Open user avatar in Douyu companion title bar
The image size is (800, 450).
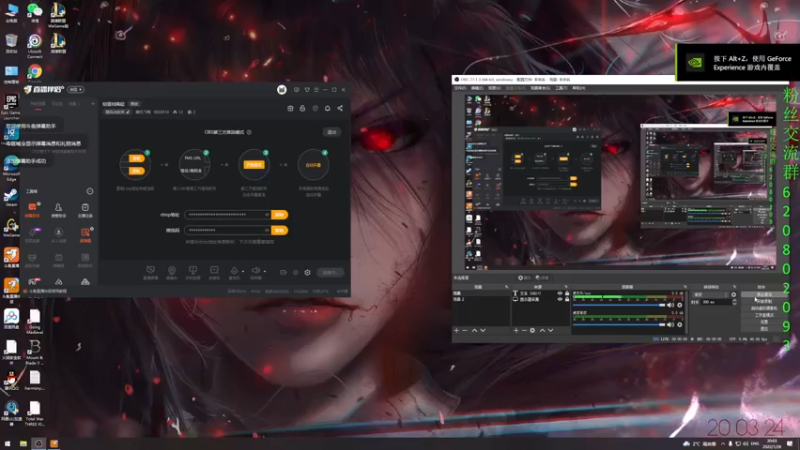click(282, 89)
